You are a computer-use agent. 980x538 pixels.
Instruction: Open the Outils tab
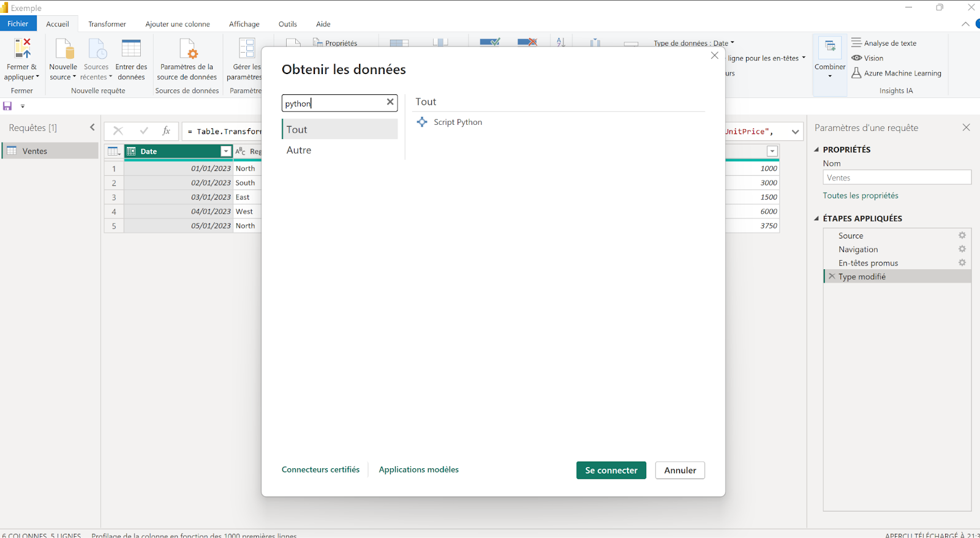288,24
